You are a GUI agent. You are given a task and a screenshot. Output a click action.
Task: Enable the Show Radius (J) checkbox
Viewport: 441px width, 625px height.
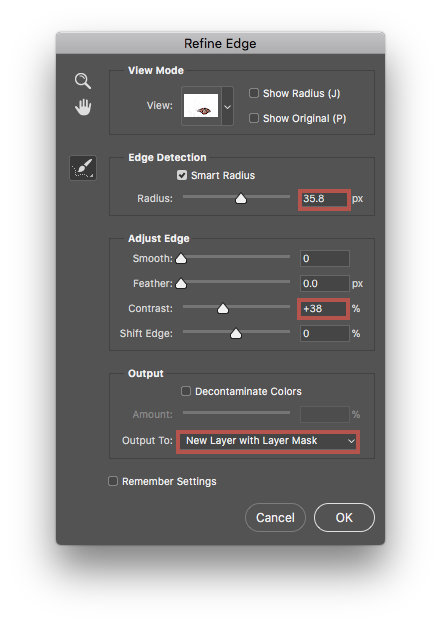coord(254,93)
